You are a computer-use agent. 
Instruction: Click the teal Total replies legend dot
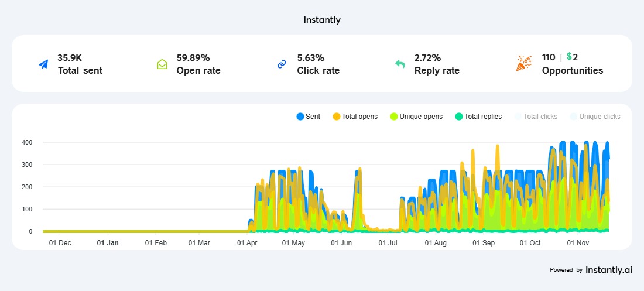point(459,117)
